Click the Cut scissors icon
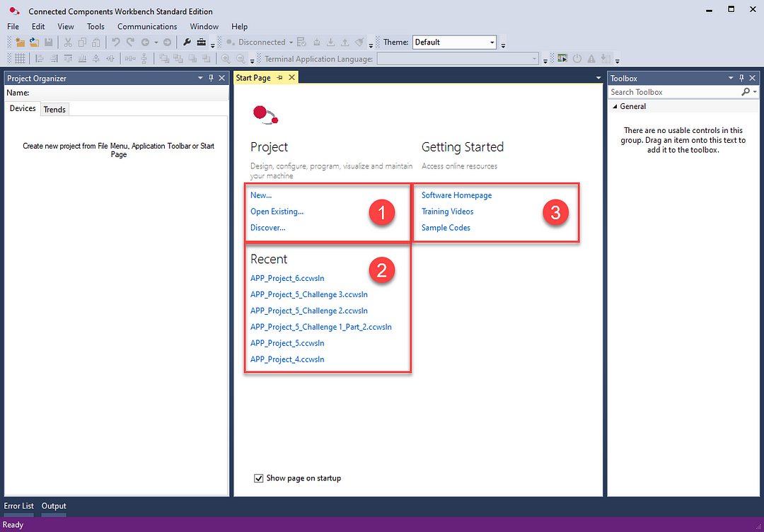This screenshot has width=764, height=532. [68, 42]
